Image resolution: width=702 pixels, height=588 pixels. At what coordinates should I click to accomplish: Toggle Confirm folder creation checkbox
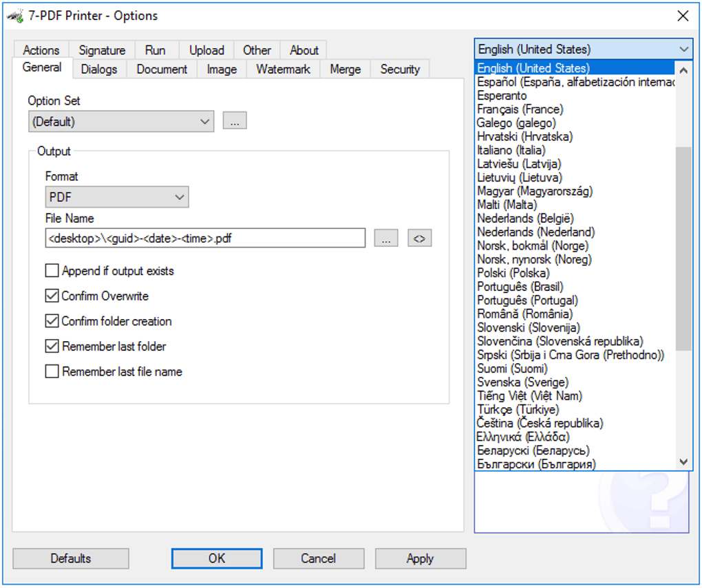(52, 321)
